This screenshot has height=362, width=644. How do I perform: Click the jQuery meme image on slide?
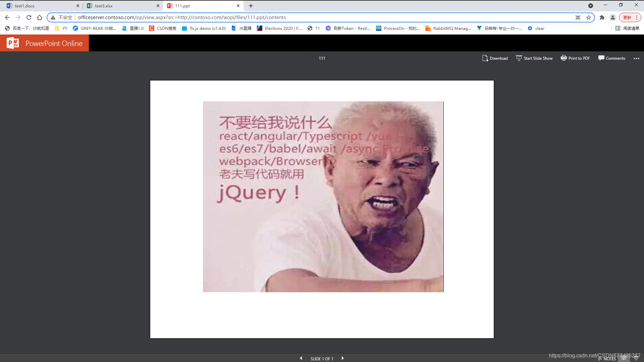tap(323, 197)
